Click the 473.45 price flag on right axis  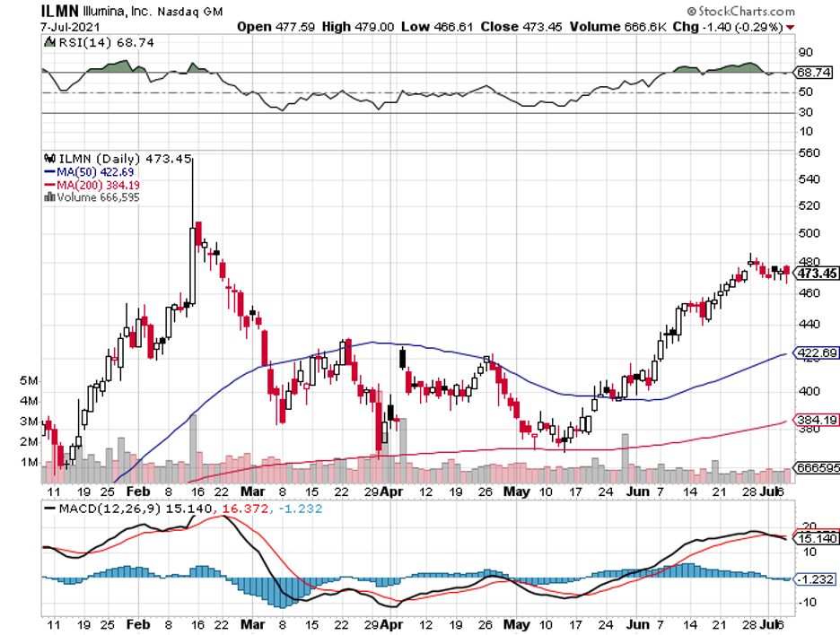pos(817,274)
